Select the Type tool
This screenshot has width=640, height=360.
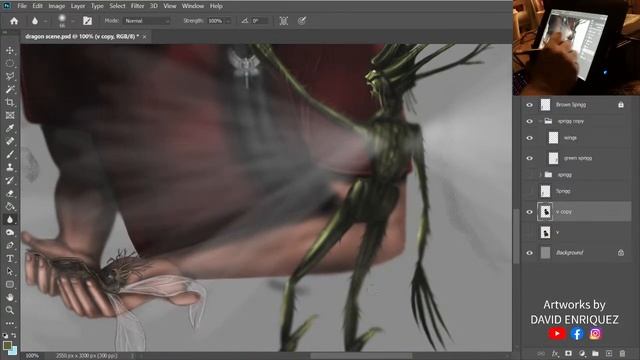[10, 258]
